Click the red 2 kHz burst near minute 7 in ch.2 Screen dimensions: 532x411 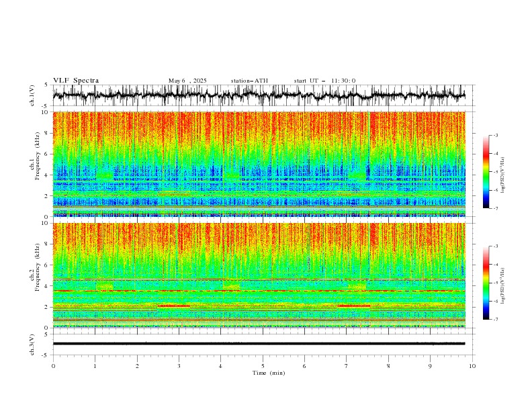pos(354,306)
